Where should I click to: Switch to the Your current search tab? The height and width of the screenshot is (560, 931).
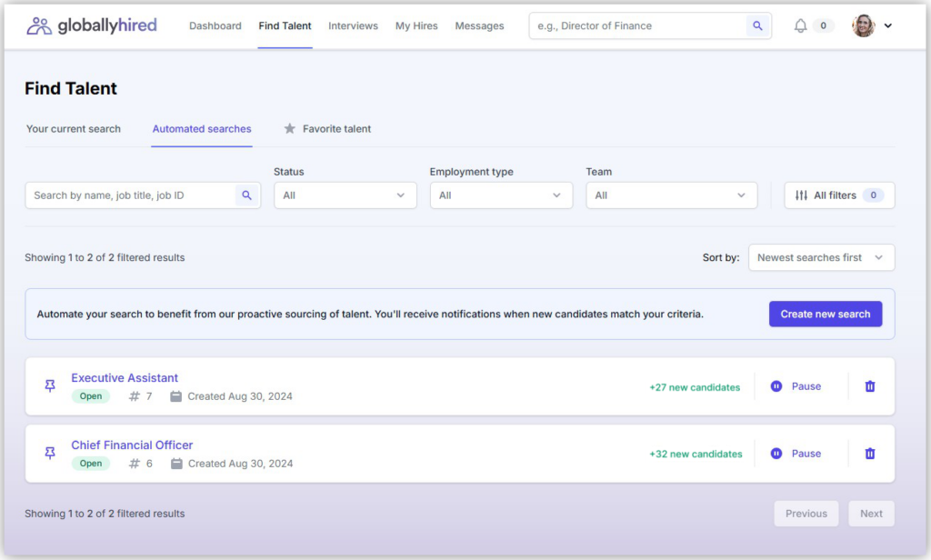coord(73,128)
